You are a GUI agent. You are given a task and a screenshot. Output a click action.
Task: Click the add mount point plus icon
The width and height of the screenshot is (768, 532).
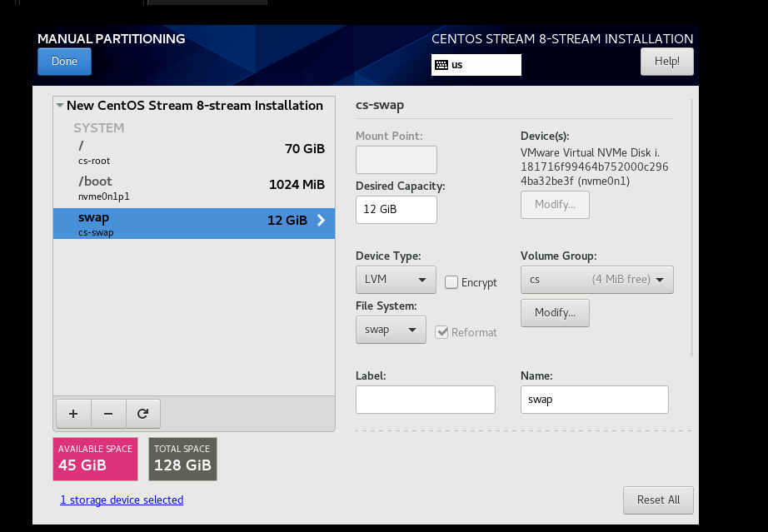(73, 414)
